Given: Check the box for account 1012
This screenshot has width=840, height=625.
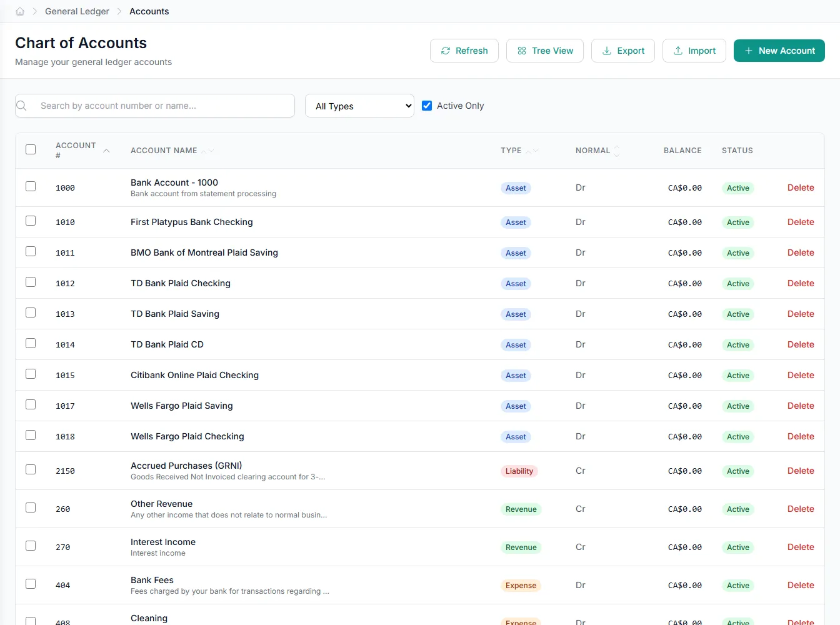Looking at the screenshot, I should point(31,282).
